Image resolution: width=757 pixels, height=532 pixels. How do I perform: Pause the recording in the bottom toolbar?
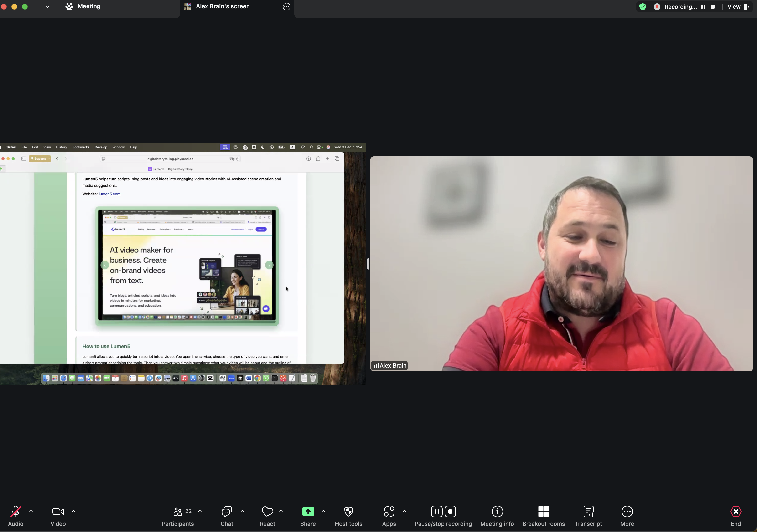coord(436,512)
